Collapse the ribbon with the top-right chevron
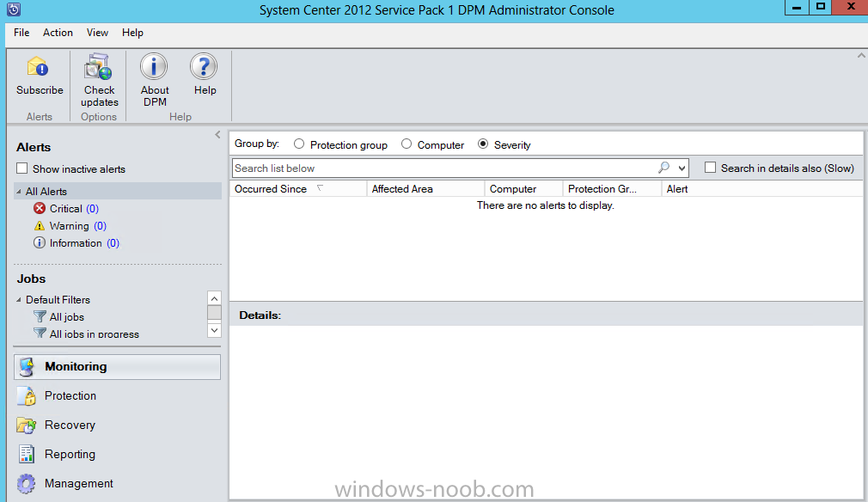Viewport: 868px width, 502px height. [861, 55]
